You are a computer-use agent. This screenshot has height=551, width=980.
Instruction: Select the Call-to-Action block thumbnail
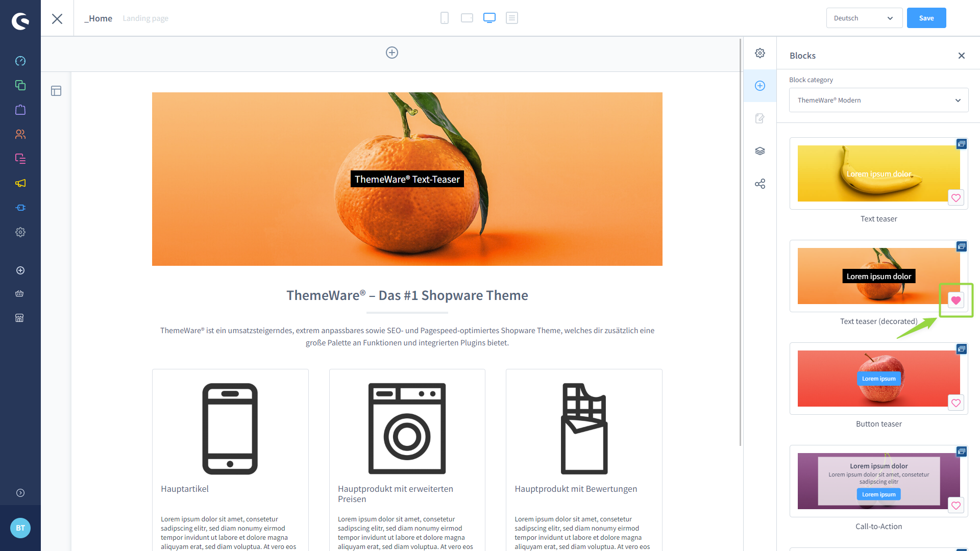pos(879,481)
